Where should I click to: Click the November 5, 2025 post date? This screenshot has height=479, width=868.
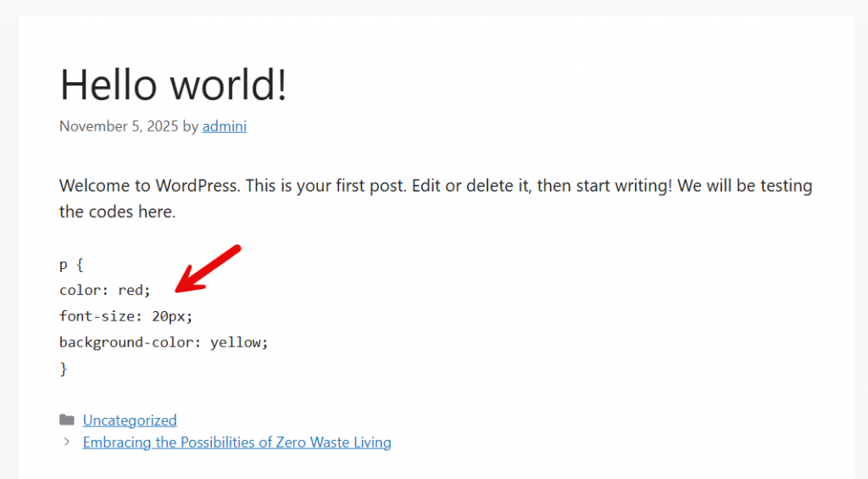(x=119, y=126)
